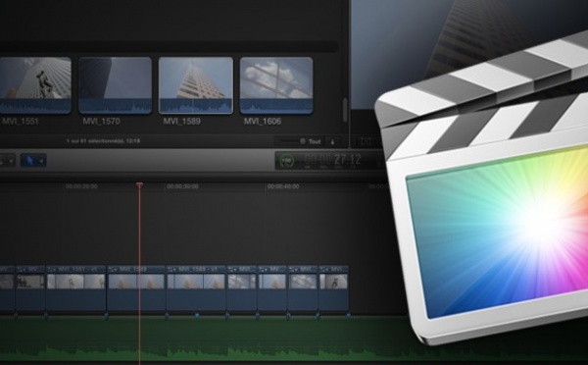Click the icon right of Tout
The height and width of the screenshot is (365, 588).
pyautogui.click(x=332, y=141)
